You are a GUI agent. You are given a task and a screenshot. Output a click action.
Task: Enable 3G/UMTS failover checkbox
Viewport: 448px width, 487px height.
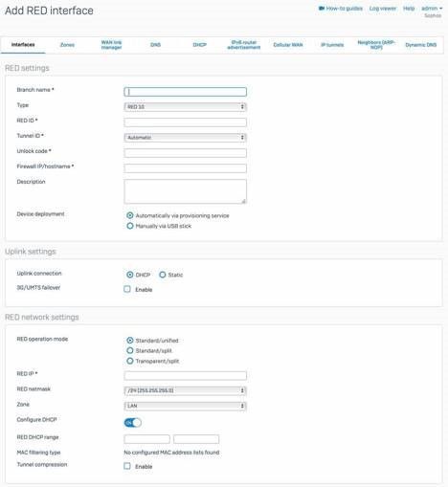click(127, 289)
